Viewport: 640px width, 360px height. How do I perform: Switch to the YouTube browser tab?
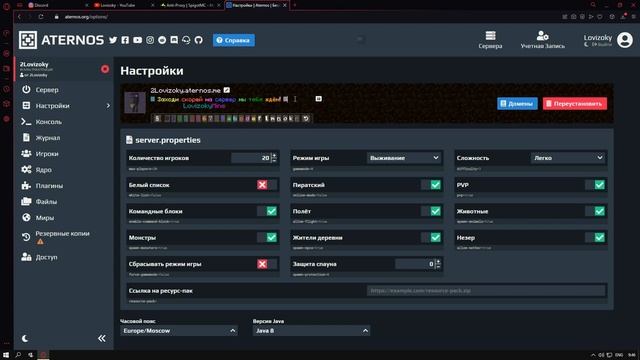(x=124, y=5)
